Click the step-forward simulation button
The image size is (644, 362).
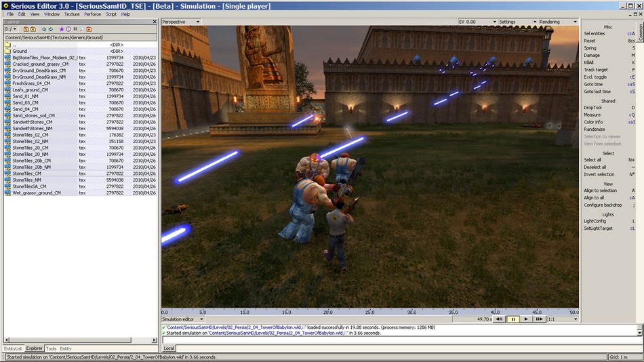(x=539, y=319)
